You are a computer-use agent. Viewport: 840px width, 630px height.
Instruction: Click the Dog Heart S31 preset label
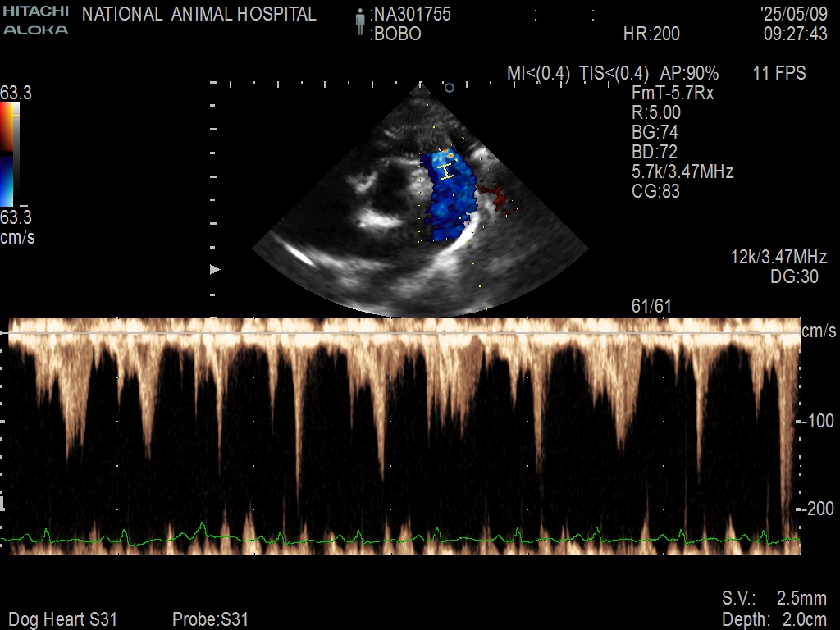coord(62,619)
